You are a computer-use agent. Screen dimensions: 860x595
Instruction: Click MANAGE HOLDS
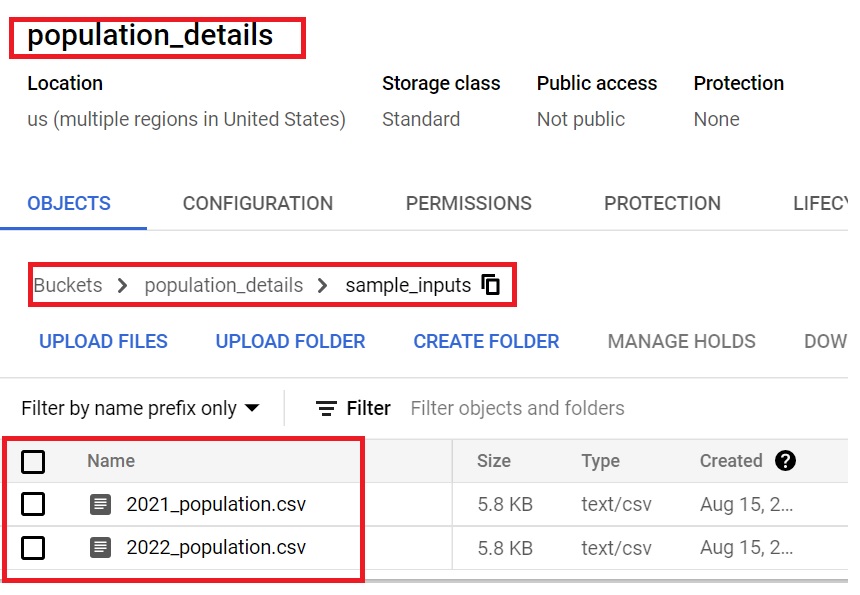(681, 341)
